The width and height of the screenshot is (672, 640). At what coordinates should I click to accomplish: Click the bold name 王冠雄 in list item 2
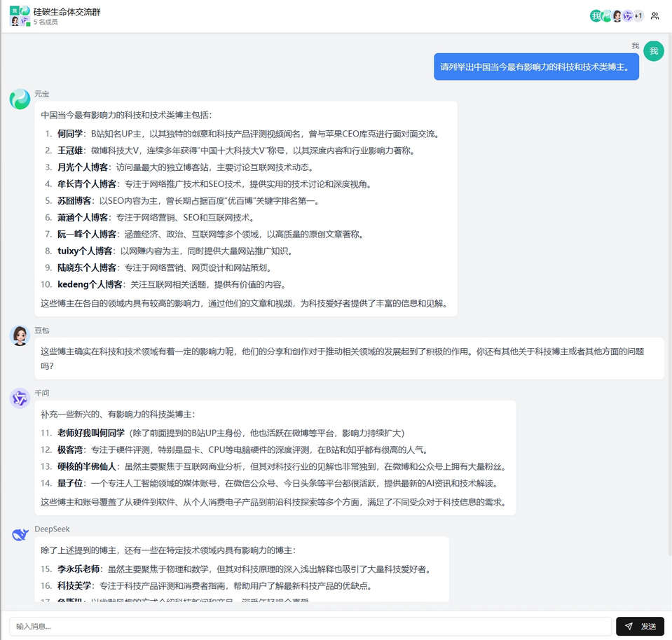(x=70, y=151)
